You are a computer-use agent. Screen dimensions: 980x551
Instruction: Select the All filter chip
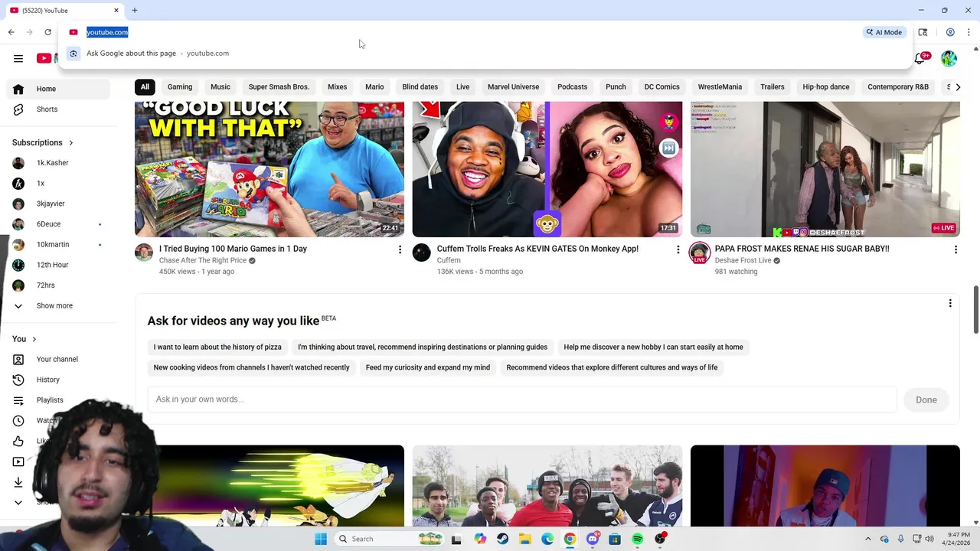click(145, 87)
